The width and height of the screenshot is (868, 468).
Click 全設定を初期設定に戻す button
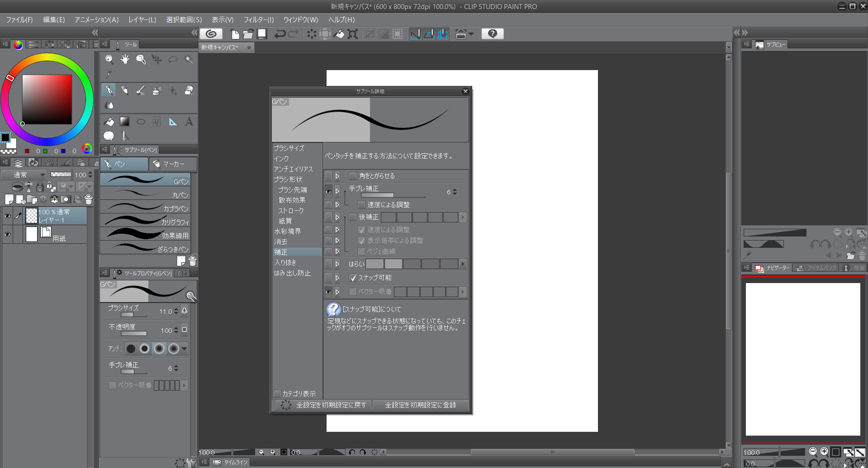click(x=323, y=405)
